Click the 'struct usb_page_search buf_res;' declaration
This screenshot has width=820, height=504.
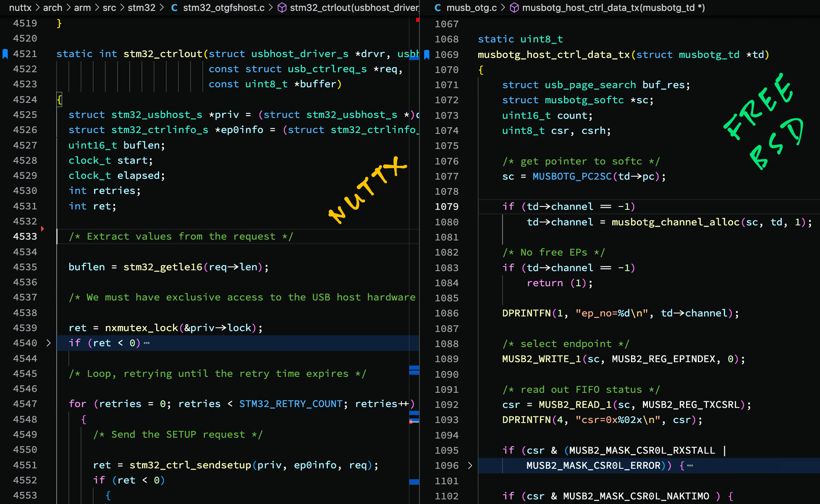pyautogui.click(x=596, y=85)
